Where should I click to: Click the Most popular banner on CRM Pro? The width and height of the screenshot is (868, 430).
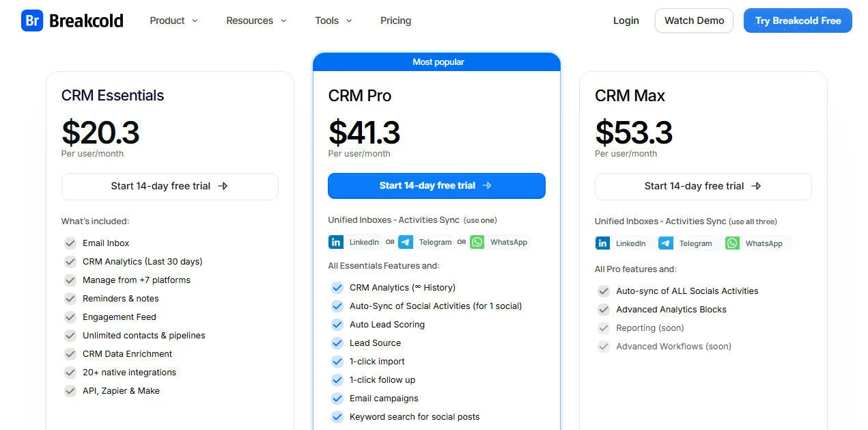(x=438, y=62)
